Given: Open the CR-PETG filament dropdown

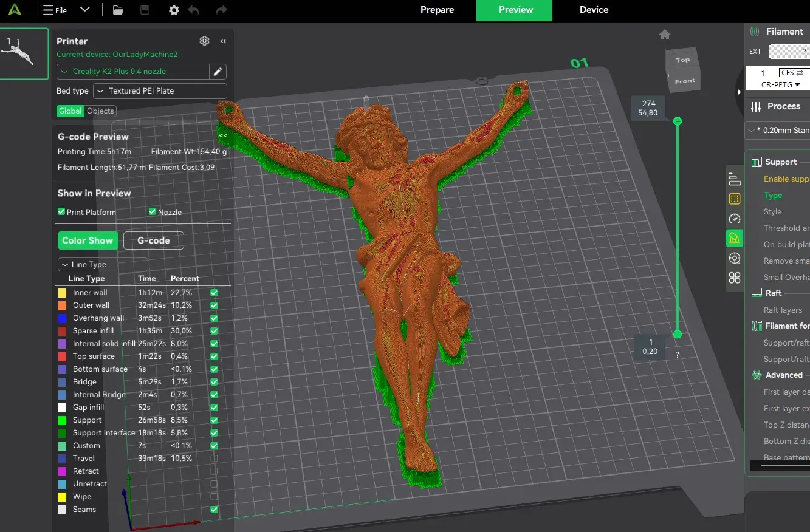Looking at the screenshot, I should click(x=781, y=85).
